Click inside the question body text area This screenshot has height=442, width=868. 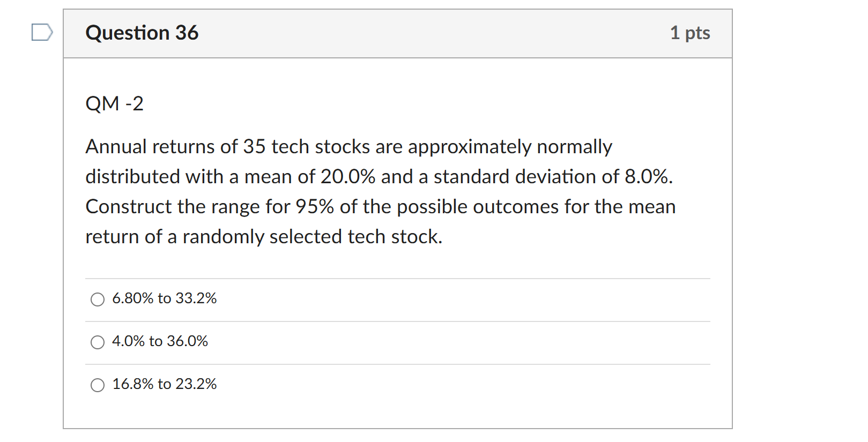coord(375,191)
